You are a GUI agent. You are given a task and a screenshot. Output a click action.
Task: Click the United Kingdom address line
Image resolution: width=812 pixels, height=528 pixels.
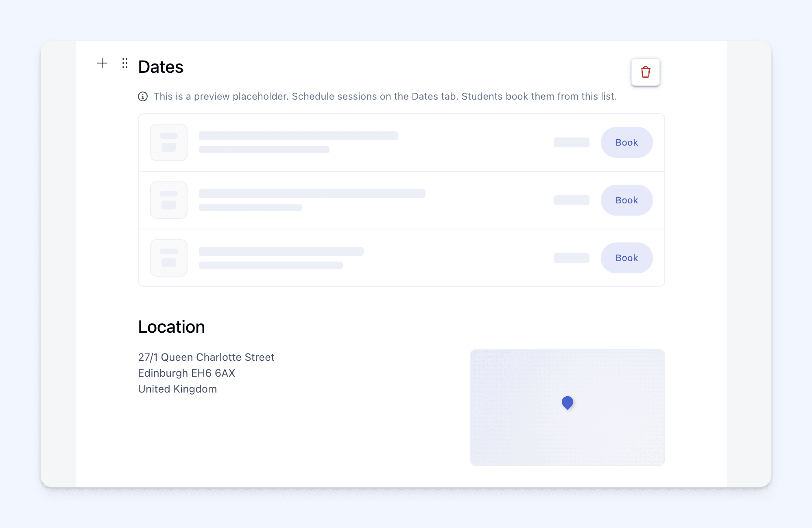point(177,389)
